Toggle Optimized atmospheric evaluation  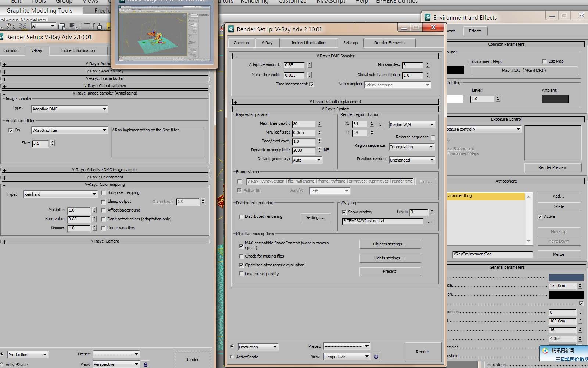241,265
